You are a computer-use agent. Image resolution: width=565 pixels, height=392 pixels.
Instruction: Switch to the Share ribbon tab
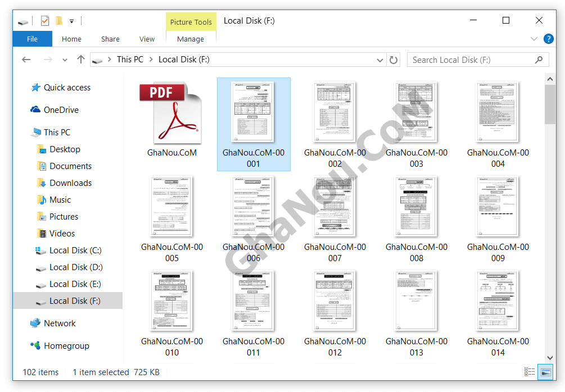pyautogui.click(x=110, y=39)
